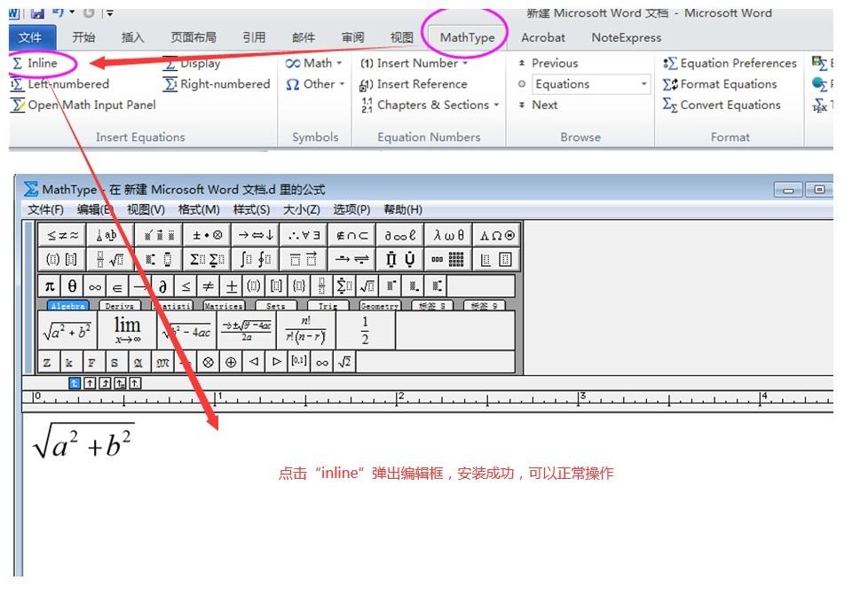
Task: Go to Next equation
Action: point(538,106)
